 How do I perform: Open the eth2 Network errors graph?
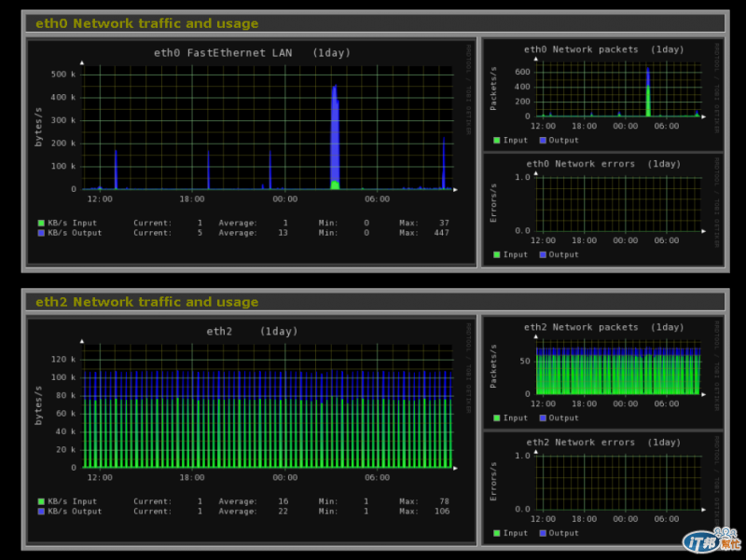click(x=603, y=488)
